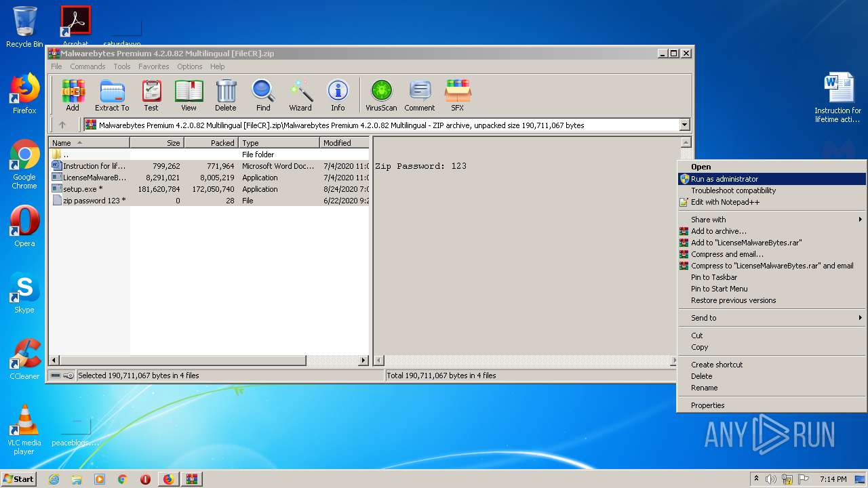Choose Troubleshoot compatibility

point(772,190)
